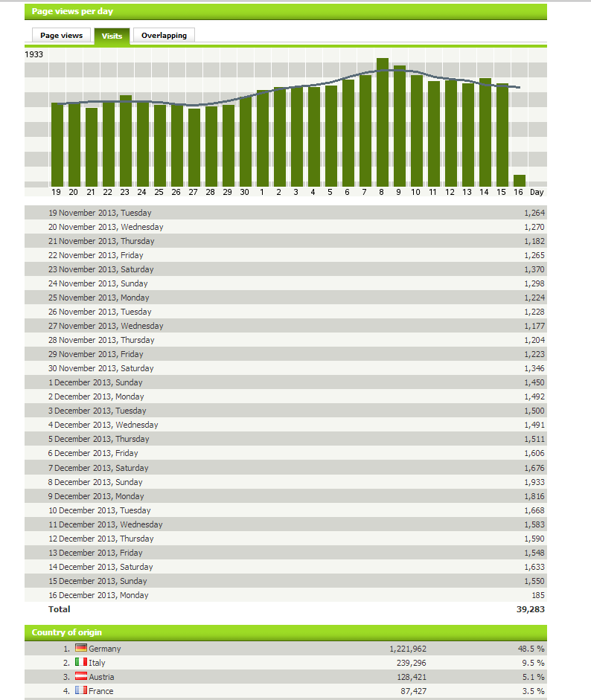
Task: Click the Germany flag icon
Action: 81,648
